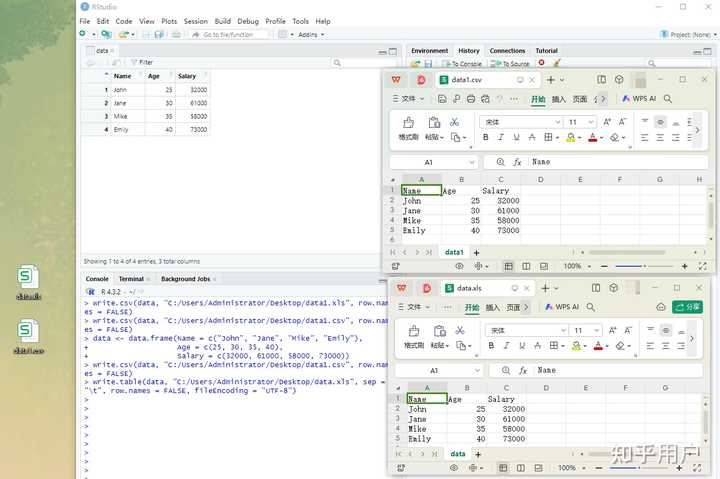The width and height of the screenshot is (720, 479).
Task: Click the Go to file/function field
Action: (229, 34)
